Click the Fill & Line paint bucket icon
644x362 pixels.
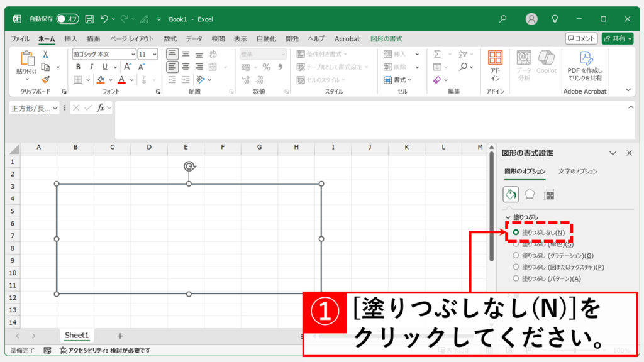pos(511,194)
